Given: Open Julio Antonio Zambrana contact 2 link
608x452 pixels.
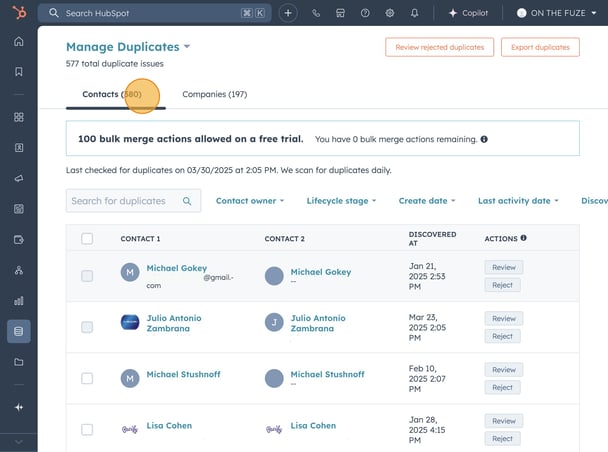Looking at the screenshot, I should point(318,323).
